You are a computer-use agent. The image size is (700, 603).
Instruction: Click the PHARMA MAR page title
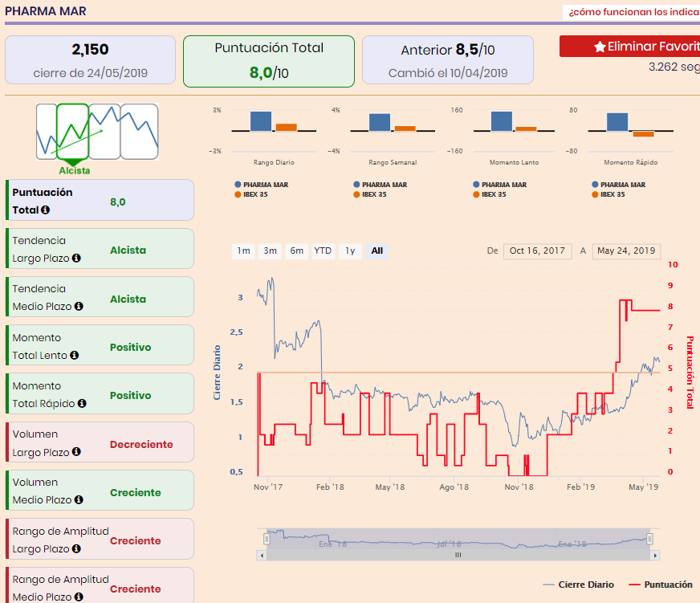pyautogui.click(x=46, y=11)
